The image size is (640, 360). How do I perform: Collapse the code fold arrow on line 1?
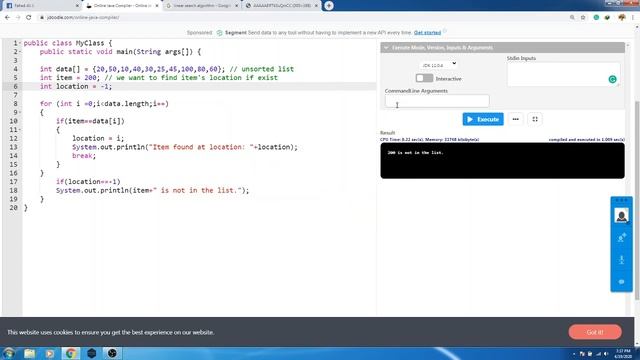click(x=20, y=43)
